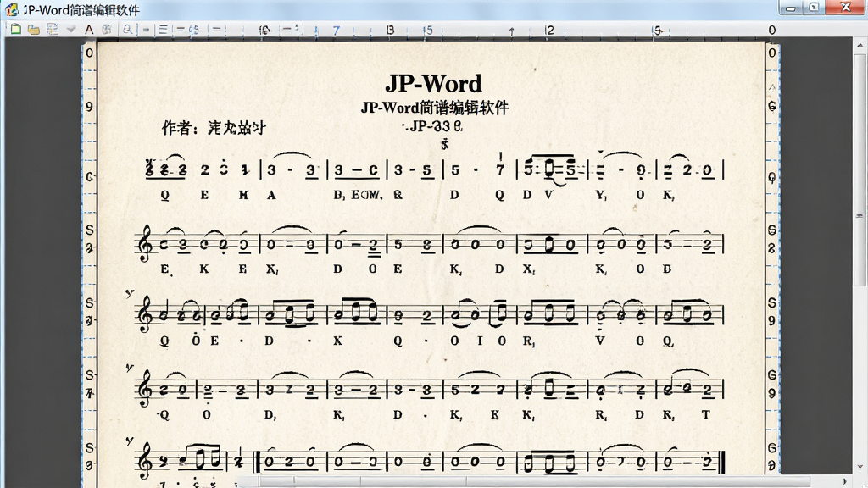Click the vertical scrollbar down arrow
868x488 pixels.
[860, 468]
